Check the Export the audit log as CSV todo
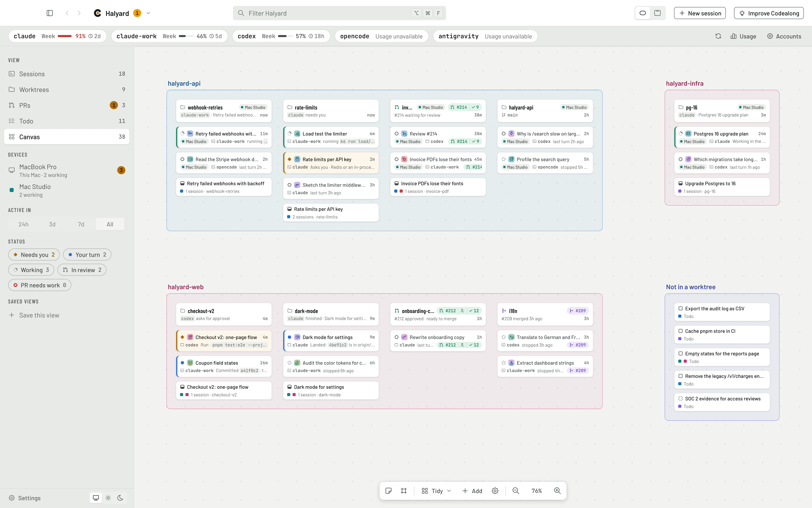The image size is (812, 508). 680,308
